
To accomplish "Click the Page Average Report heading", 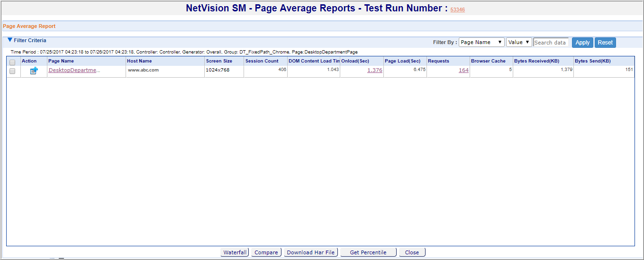I will pos(29,27).
